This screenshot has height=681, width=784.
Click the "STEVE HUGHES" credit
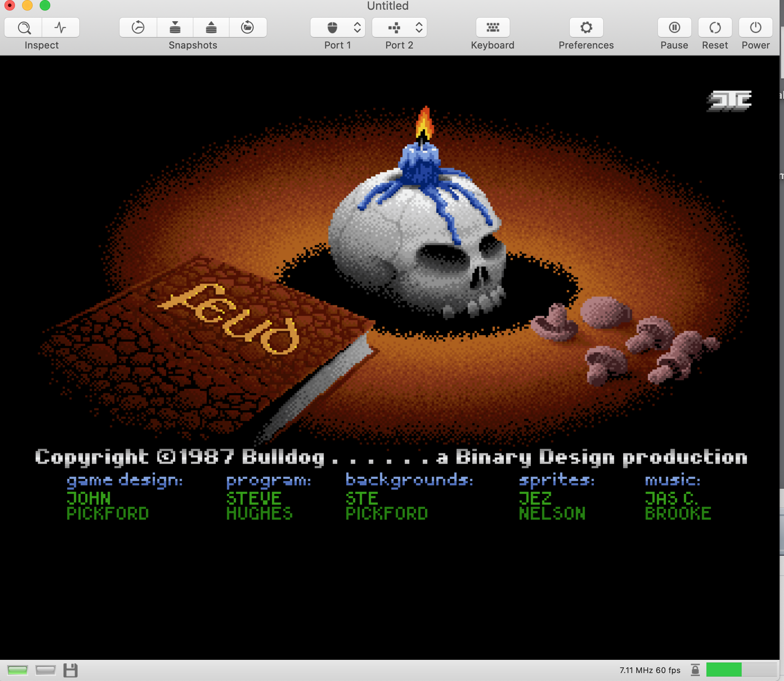tap(259, 506)
